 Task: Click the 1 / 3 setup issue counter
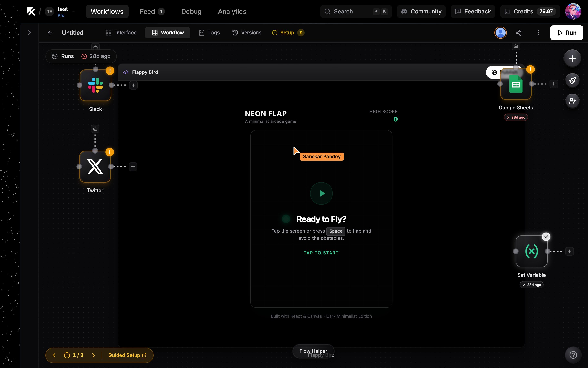tap(74, 355)
